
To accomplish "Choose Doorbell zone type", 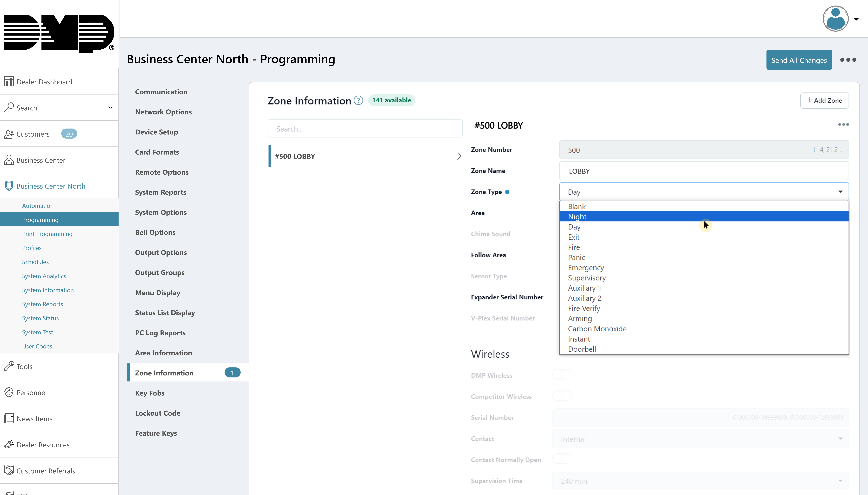I will point(704,349).
